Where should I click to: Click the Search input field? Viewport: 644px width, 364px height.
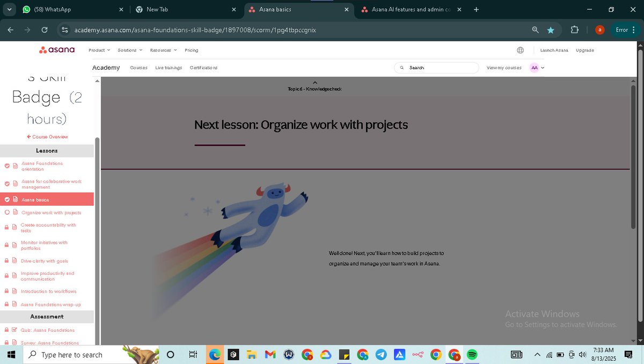pos(436,68)
